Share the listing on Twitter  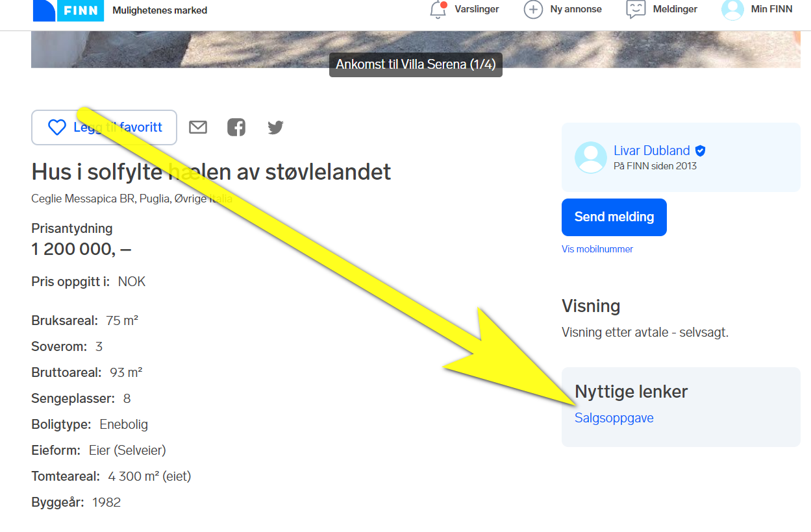pyautogui.click(x=275, y=127)
